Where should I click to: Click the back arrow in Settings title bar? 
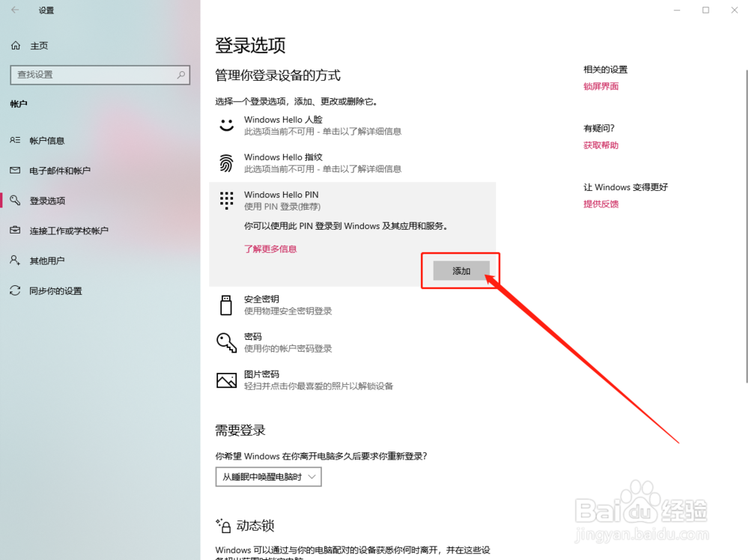pos(15,10)
